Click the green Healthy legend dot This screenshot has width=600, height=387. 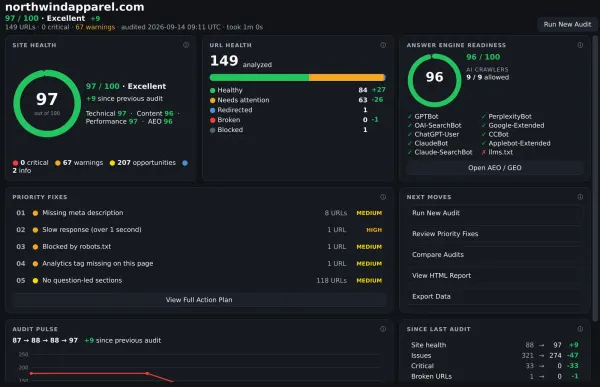pyautogui.click(x=212, y=91)
